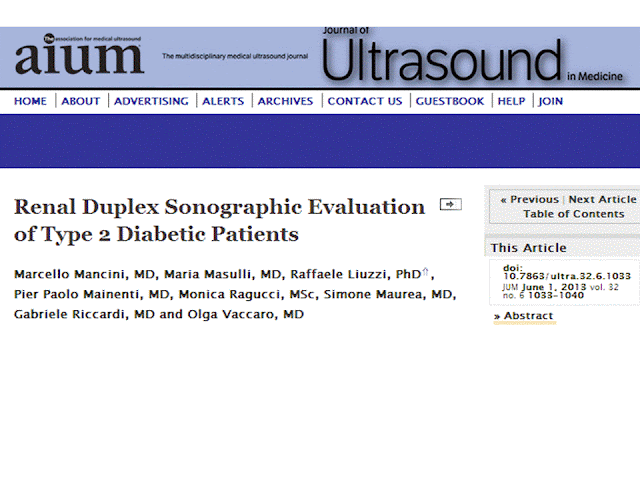640x480 pixels.
Task: Click the author footnote arrow after PhD
Action: (425, 271)
